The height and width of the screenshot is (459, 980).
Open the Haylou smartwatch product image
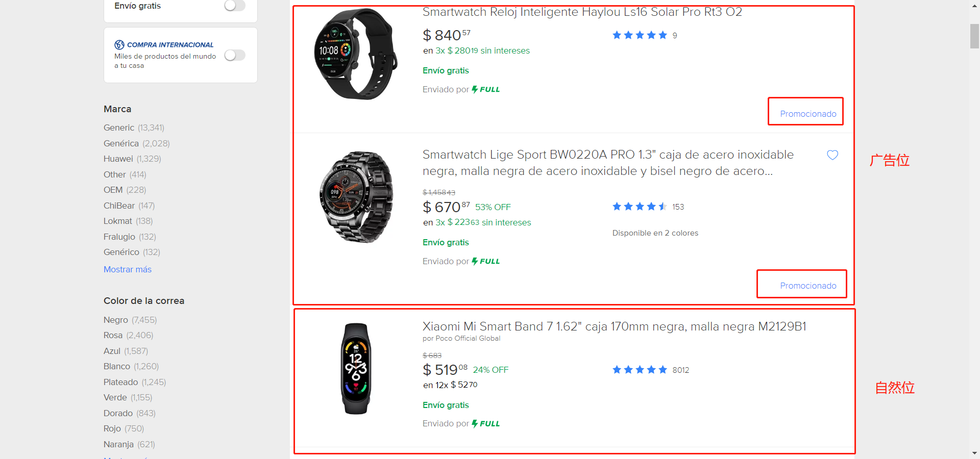point(356,55)
